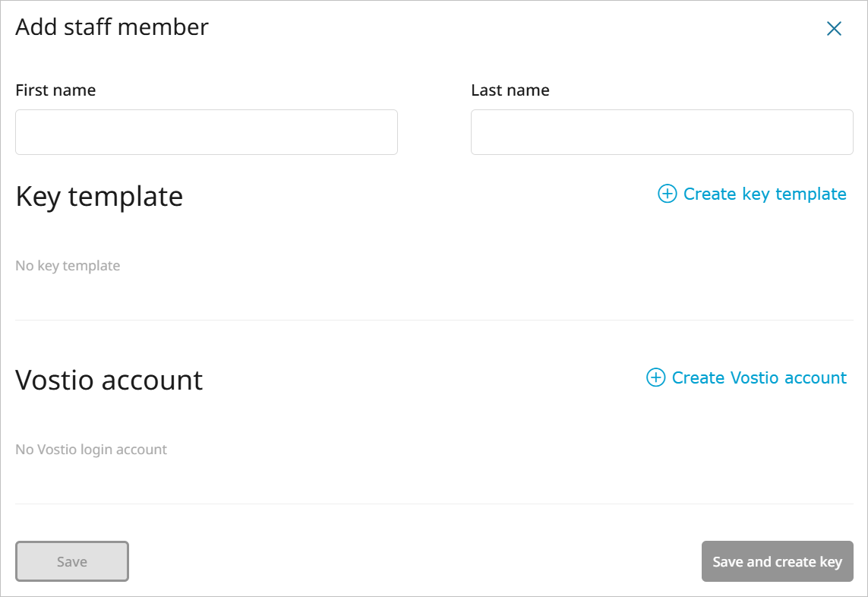Screen dimensions: 868x597
Task: Click the Key template section heading
Action: (99, 196)
